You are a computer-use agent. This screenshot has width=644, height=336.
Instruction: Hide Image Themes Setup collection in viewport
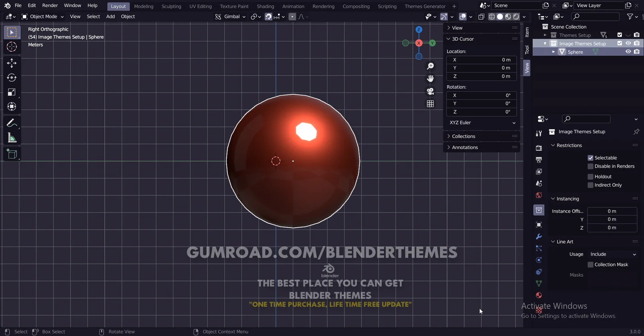coord(628,44)
